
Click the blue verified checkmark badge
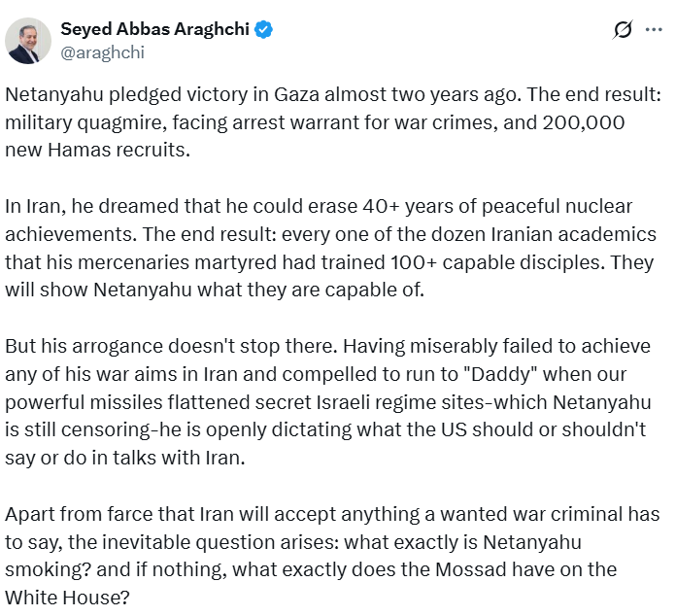point(263,29)
